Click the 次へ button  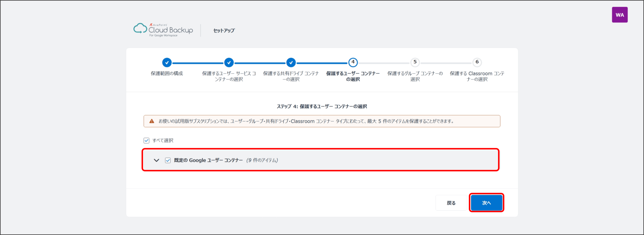[486, 203]
